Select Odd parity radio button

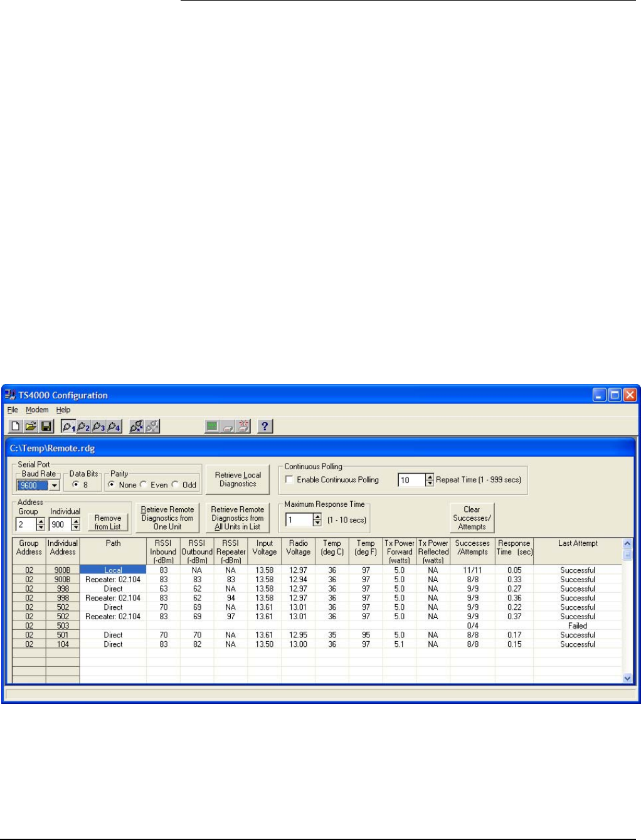[x=176, y=485]
